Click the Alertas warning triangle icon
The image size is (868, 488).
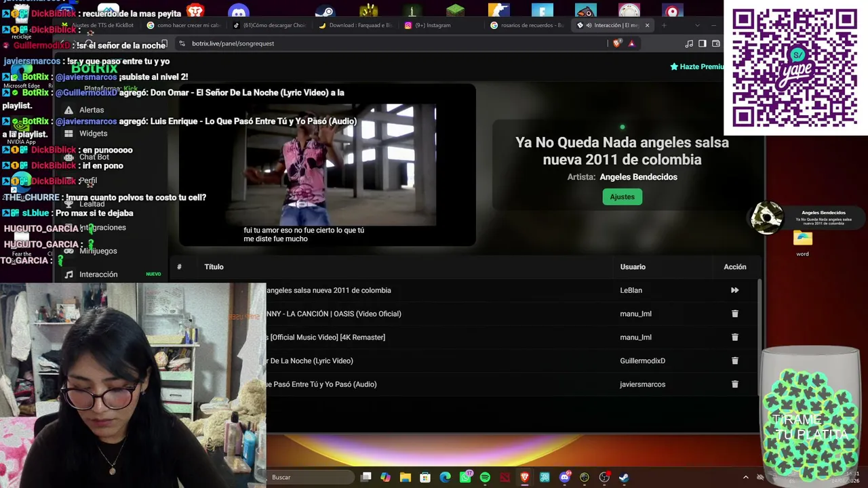tap(68, 110)
